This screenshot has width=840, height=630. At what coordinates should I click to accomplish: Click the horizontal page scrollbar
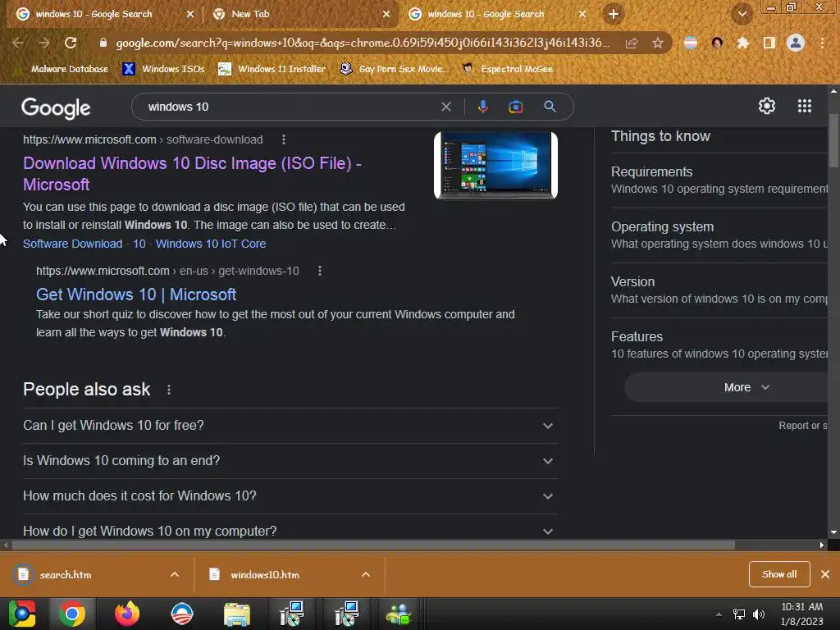[x=373, y=545]
